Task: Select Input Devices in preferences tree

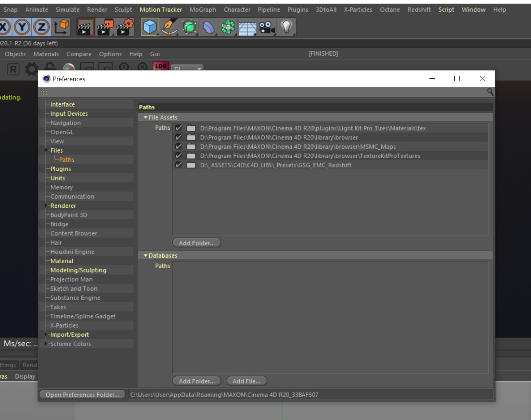Action: [x=69, y=114]
